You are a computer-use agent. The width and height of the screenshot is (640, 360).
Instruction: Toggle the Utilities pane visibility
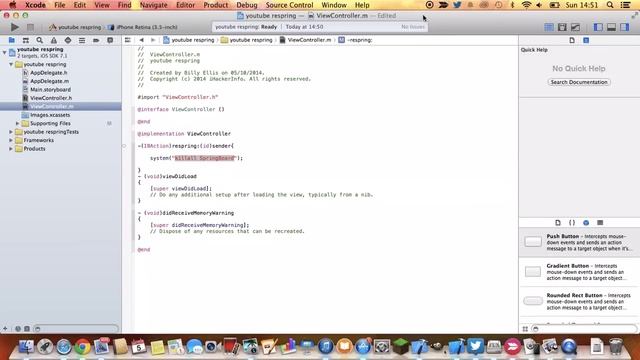(x=624, y=27)
